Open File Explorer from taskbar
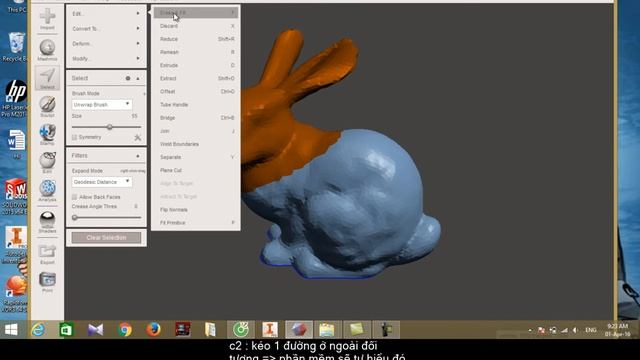The image size is (640, 360). (327, 329)
